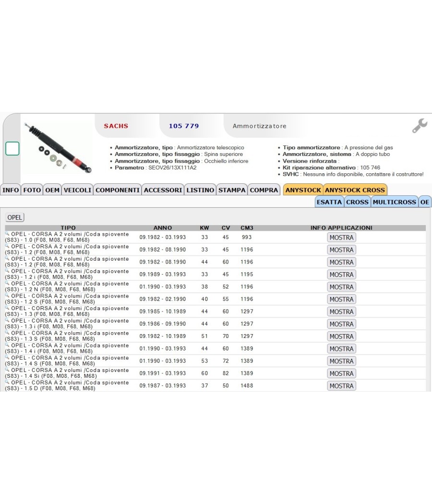Click the magnifier icon on Corsa 1.2 S row
Screen dimensions: 432x504
(7, 296)
